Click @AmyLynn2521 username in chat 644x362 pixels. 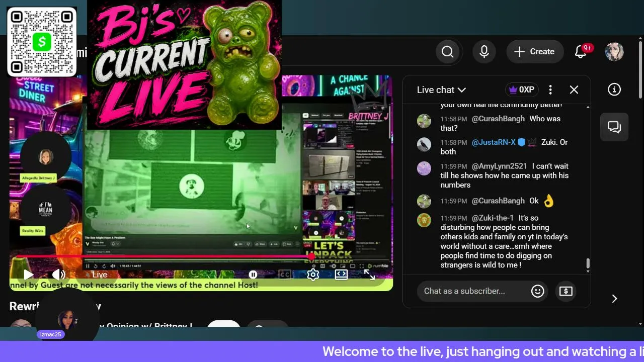pos(500,166)
